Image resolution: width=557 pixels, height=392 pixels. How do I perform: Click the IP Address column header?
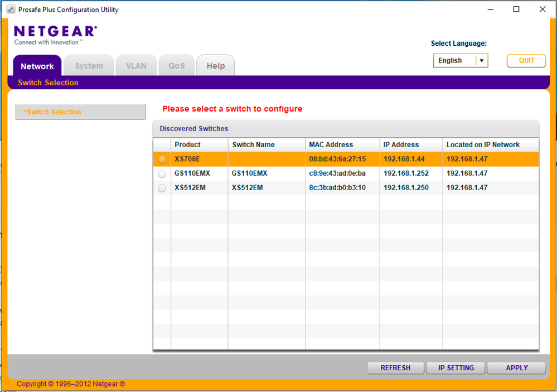coord(411,144)
